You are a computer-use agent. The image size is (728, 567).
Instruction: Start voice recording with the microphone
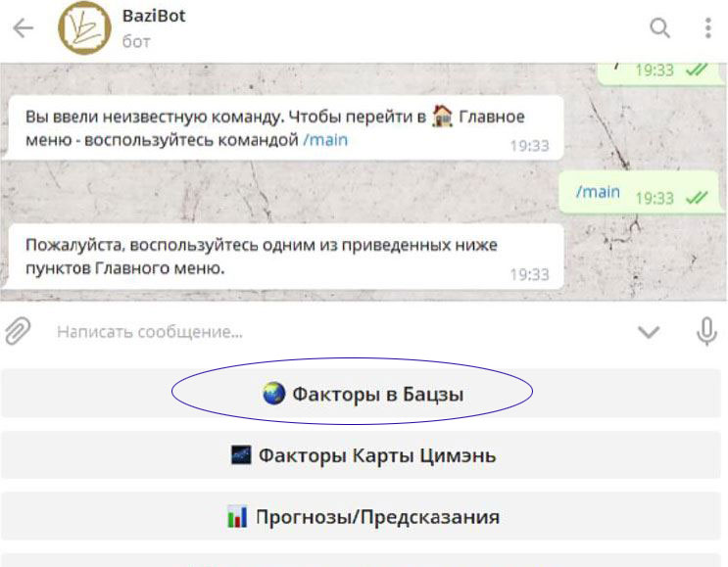pos(706,332)
